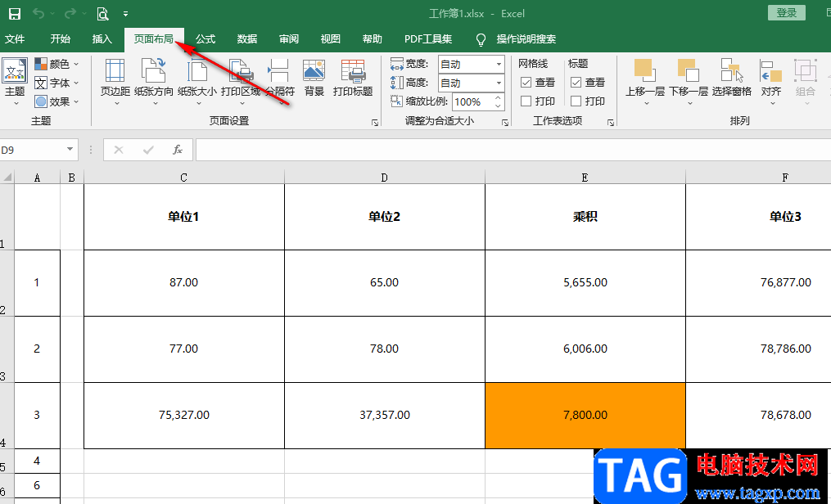Switch to the Help (帮助) tab
The height and width of the screenshot is (504, 831).
point(372,38)
